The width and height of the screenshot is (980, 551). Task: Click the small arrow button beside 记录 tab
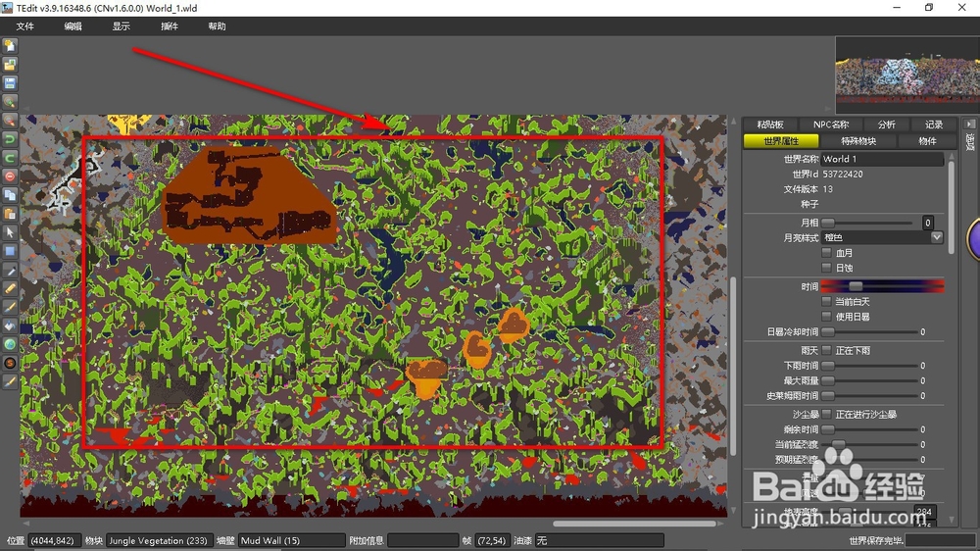[969, 125]
